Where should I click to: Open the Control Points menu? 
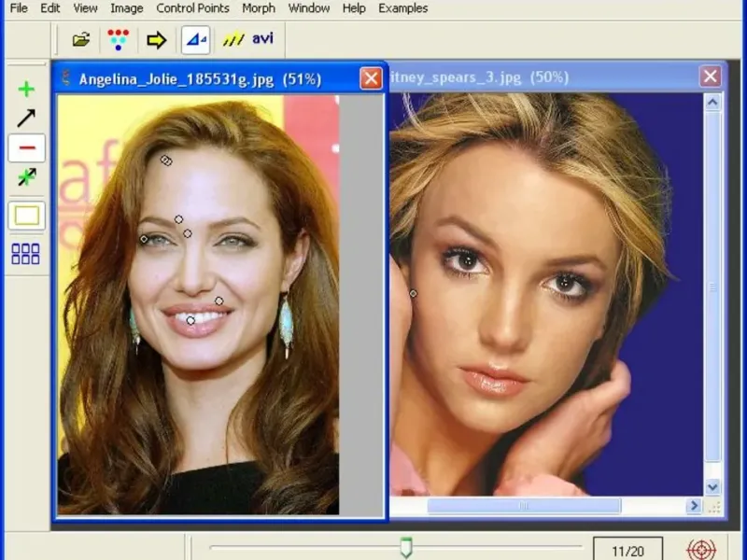pyautogui.click(x=193, y=8)
